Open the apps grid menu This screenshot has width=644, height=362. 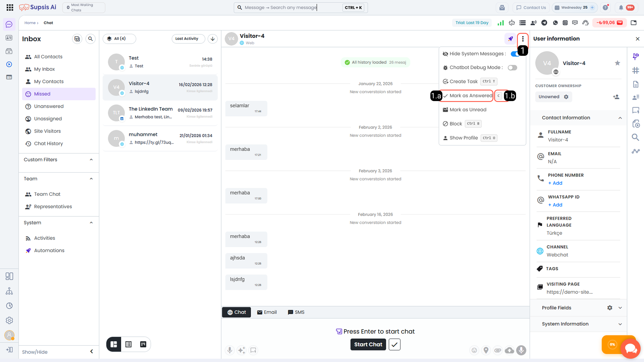10,8
